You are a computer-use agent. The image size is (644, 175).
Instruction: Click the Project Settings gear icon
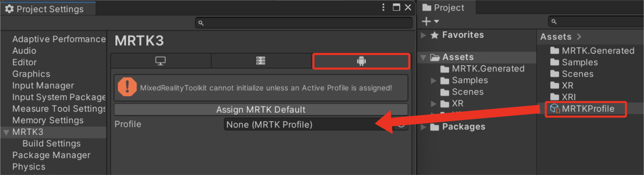[x=9, y=9]
